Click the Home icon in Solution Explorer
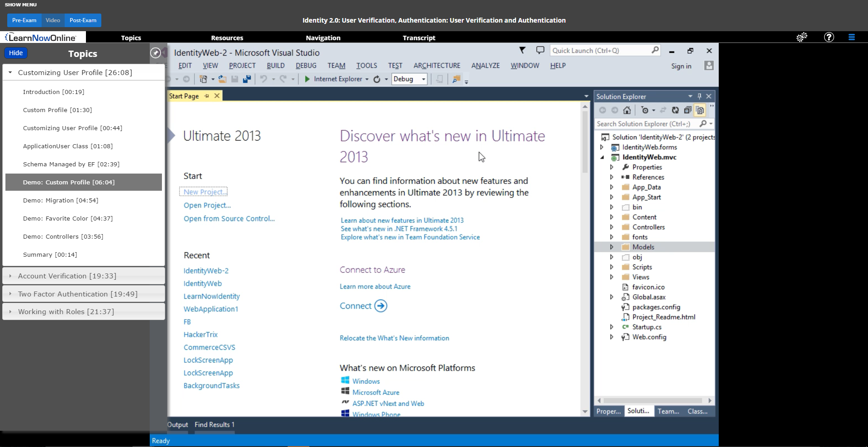This screenshot has height=447, width=868. pyautogui.click(x=627, y=110)
